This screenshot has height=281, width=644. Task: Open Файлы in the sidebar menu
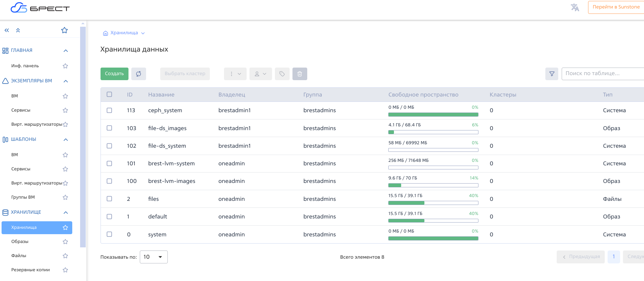click(19, 256)
